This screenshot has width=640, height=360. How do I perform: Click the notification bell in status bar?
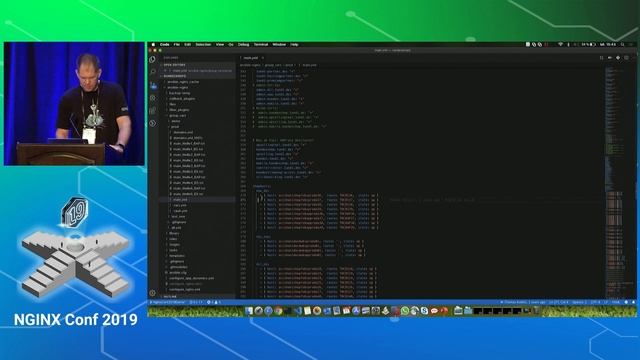[x=633, y=302]
